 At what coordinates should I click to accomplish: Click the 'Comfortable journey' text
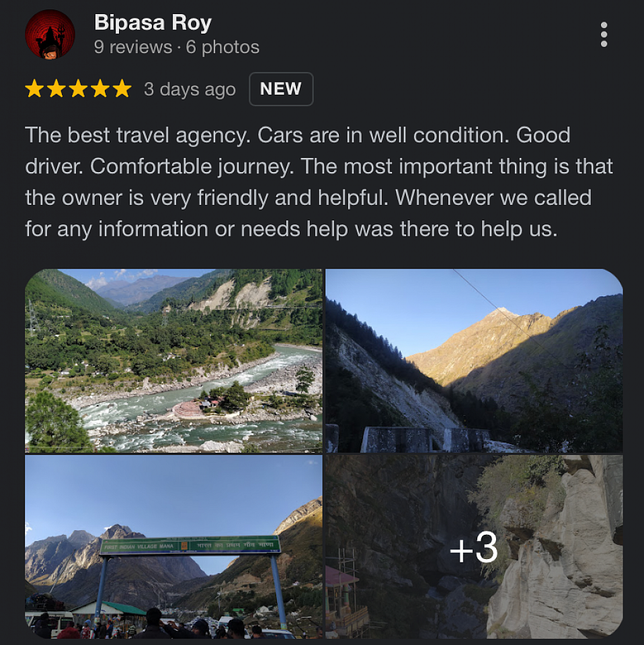(x=192, y=167)
